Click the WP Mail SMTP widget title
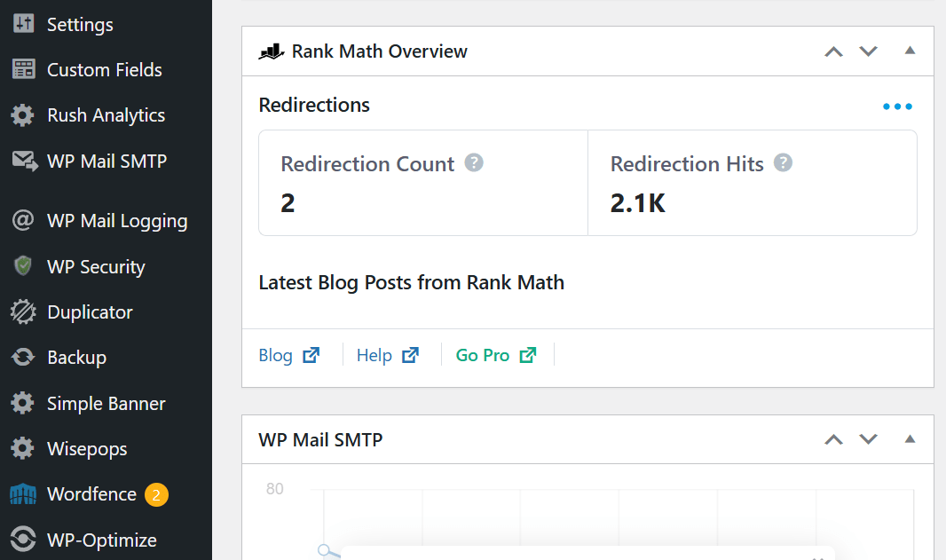The width and height of the screenshot is (946, 560). pyautogui.click(x=320, y=440)
